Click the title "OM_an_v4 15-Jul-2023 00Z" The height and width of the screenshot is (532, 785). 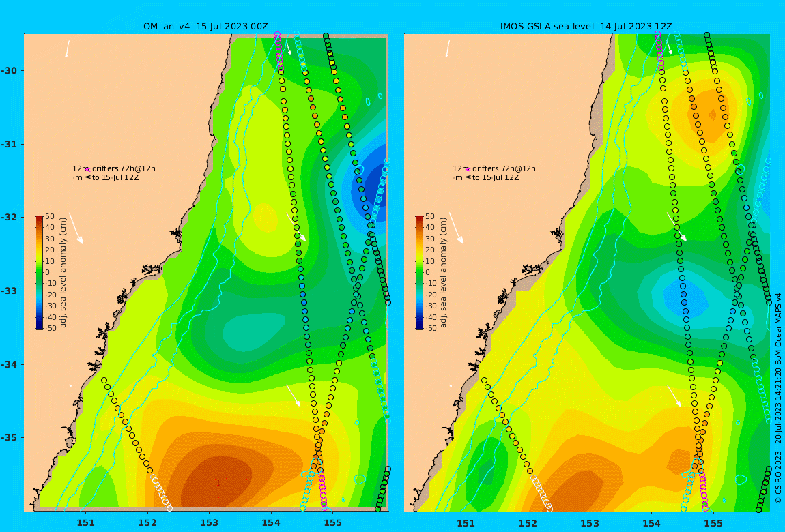[205, 27]
